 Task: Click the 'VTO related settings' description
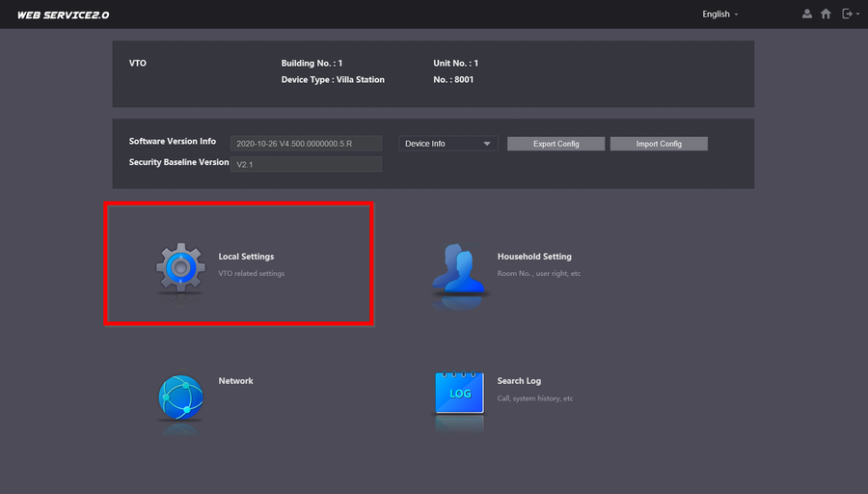[x=252, y=274]
